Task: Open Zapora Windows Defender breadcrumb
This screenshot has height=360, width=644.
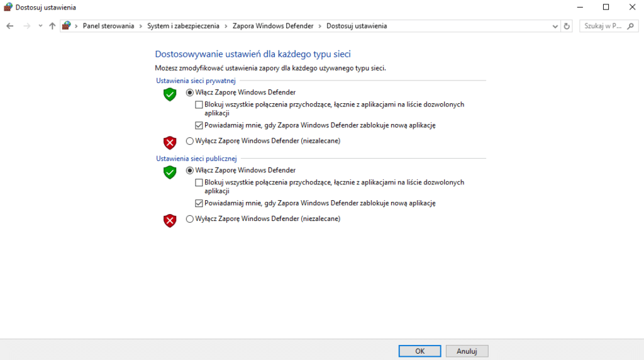Action: click(273, 26)
